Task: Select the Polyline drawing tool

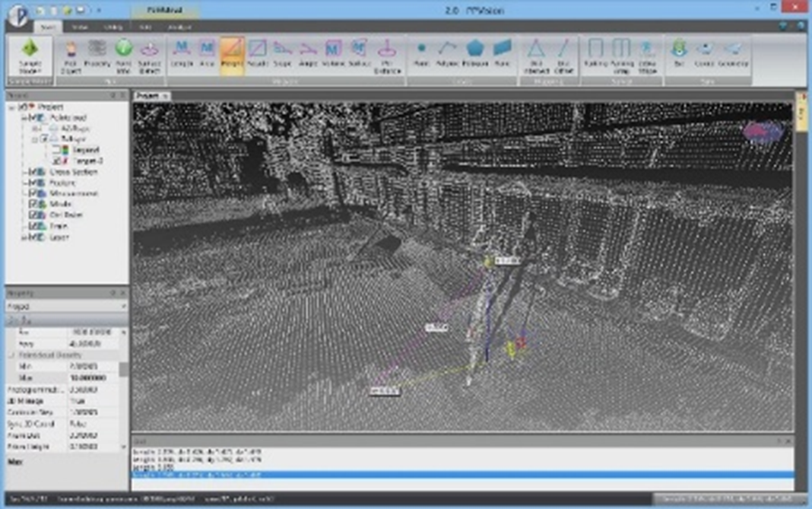Action: [x=447, y=55]
